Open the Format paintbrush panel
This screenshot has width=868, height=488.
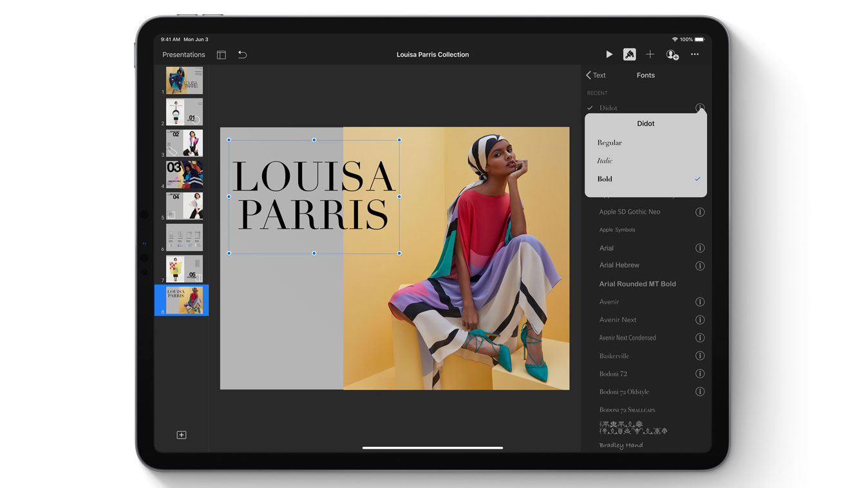pyautogui.click(x=630, y=55)
